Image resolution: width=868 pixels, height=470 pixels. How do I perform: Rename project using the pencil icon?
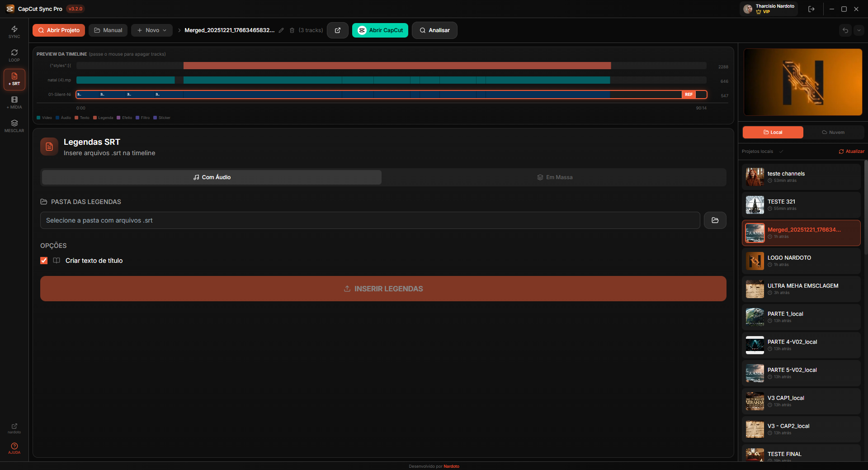pos(281,30)
